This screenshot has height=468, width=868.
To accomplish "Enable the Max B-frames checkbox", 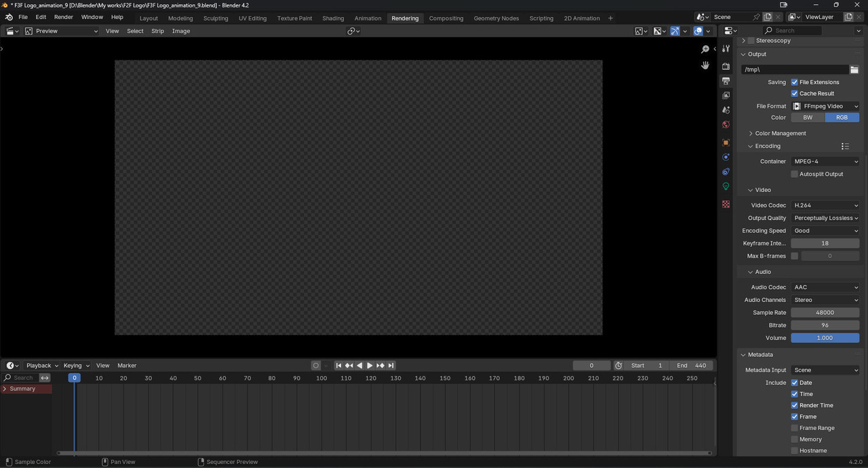I will click(x=795, y=256).
